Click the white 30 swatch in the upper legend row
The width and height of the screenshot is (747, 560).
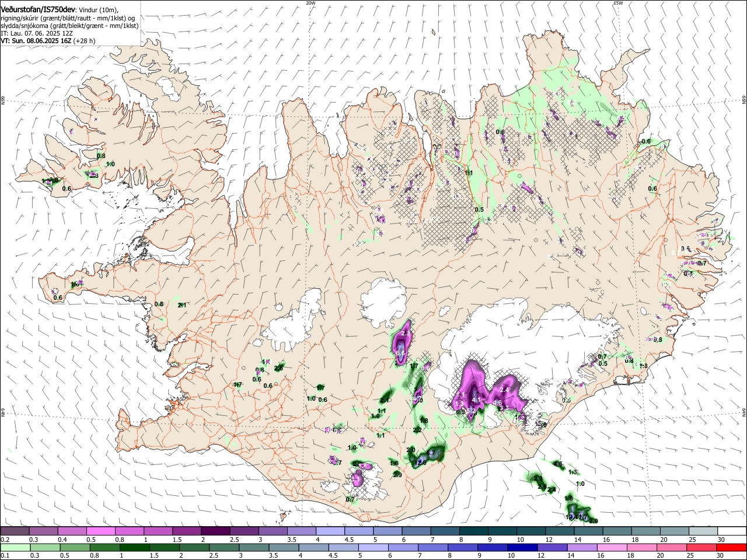click(x=732, y=531)
